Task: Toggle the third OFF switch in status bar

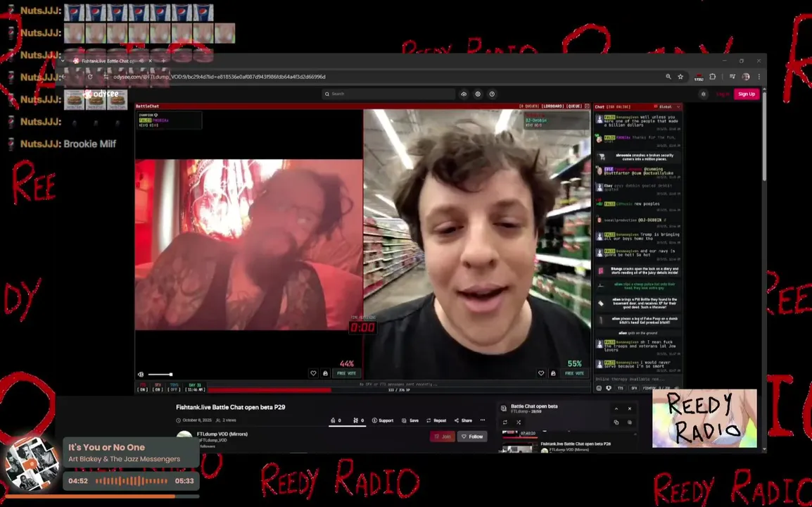Action: pyautogui.click(x=174, y=388)
